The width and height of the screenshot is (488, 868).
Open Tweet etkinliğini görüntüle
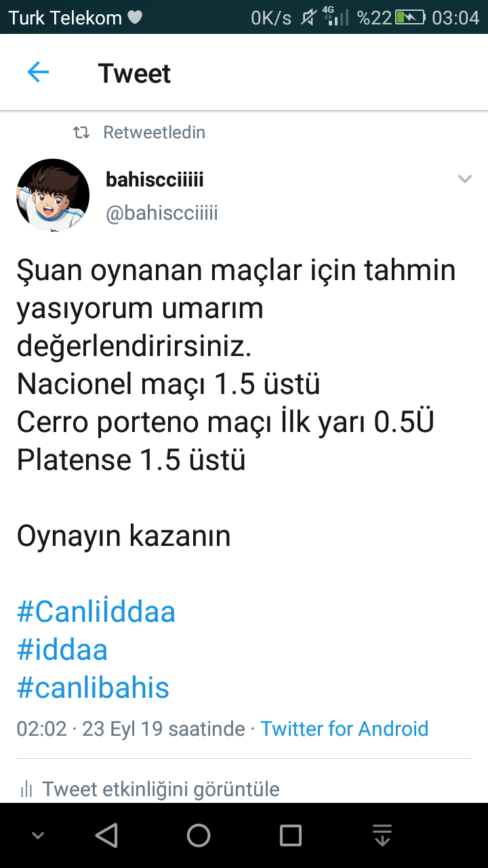tap(161, 789)
